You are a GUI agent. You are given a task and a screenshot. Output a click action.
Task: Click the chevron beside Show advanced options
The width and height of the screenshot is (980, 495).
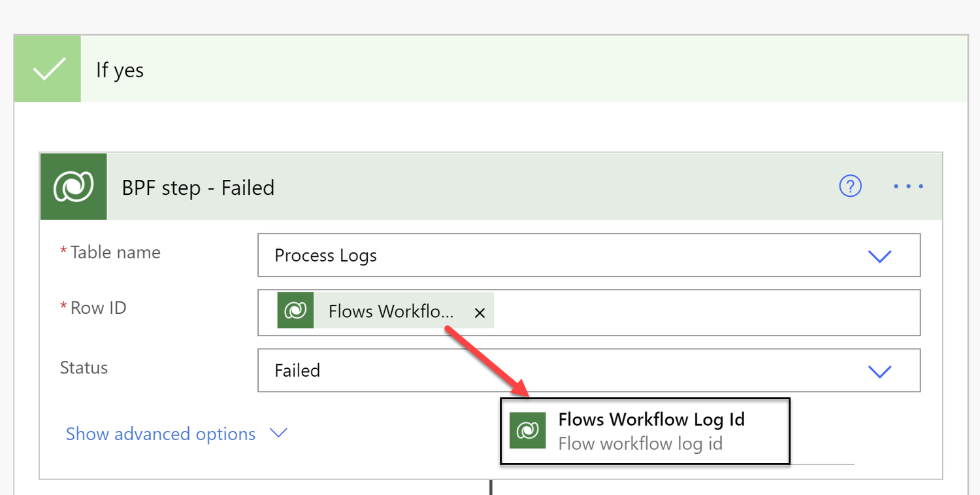coord(278,433)
